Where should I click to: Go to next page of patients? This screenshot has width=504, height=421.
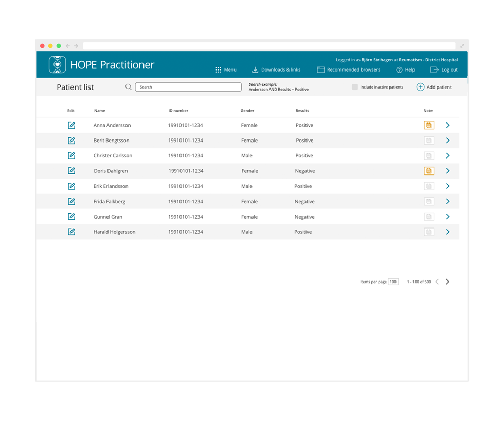point(447,282)
